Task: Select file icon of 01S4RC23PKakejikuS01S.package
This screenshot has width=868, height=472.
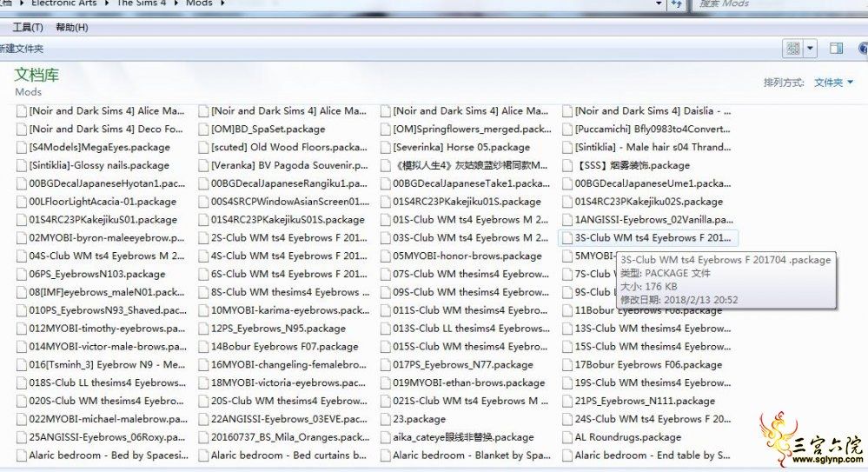Action: pos(203,220)
